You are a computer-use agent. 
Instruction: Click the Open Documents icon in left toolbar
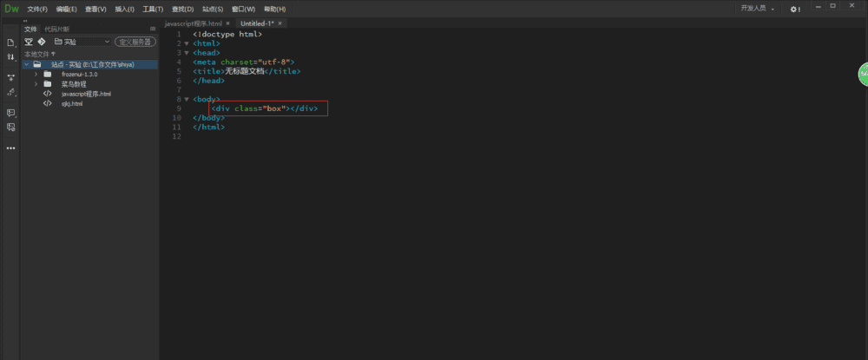click(x=11, y=43)
